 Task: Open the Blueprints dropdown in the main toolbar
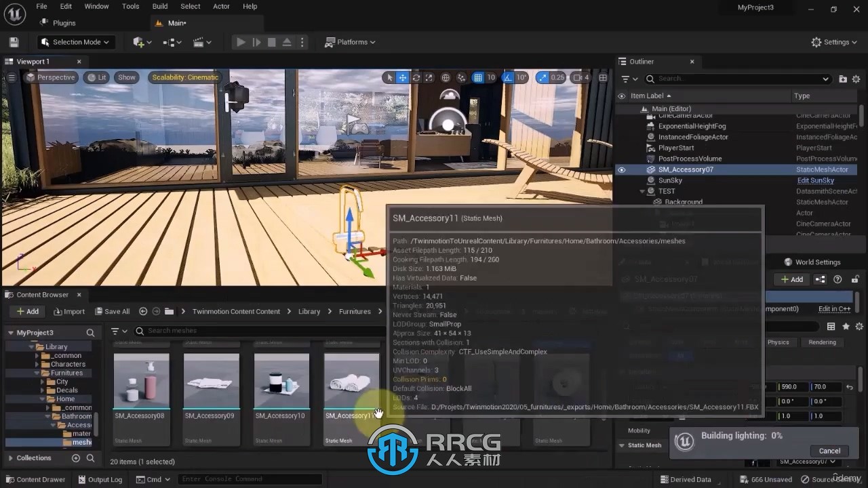[x=172, y=42]
